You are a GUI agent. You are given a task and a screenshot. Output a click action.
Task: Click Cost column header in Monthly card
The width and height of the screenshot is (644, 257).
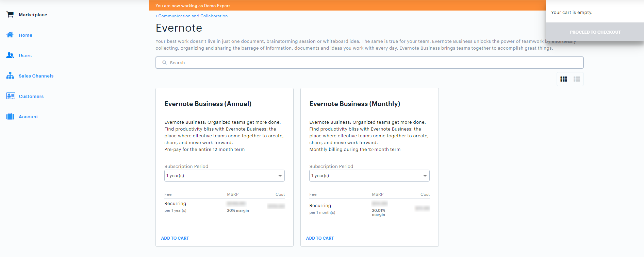(425, 194)
